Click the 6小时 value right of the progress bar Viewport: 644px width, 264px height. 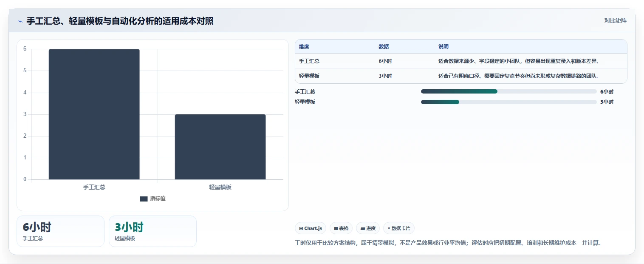tap(607, 91)
